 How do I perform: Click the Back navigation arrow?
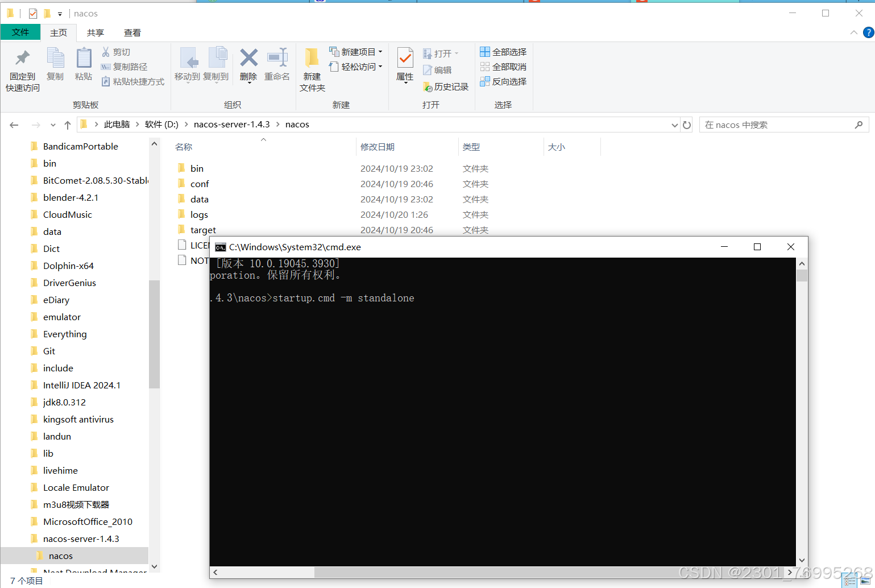pos(14,125)
